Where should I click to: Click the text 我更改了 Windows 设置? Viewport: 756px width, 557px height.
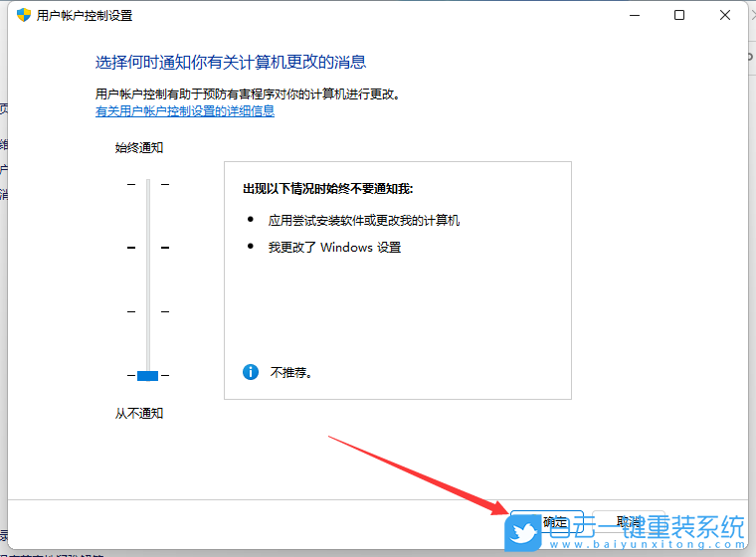334,248
